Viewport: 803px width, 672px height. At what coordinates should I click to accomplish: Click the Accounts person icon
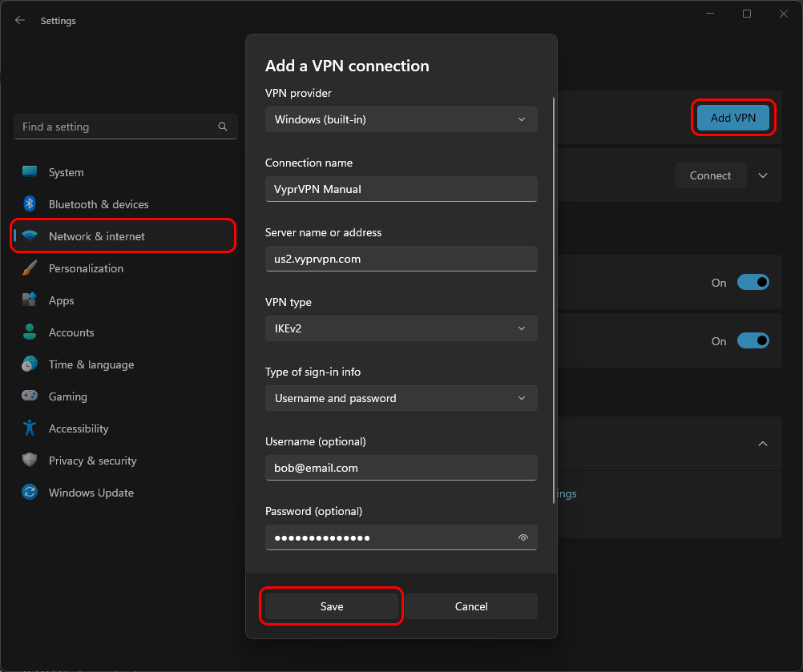click(30, 332)
